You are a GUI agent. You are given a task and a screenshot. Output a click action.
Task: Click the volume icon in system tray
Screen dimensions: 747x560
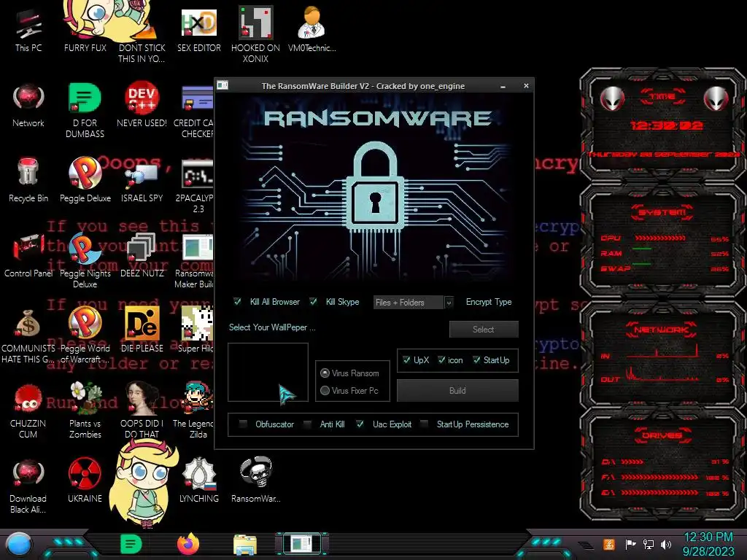click(x=666, y=544)
